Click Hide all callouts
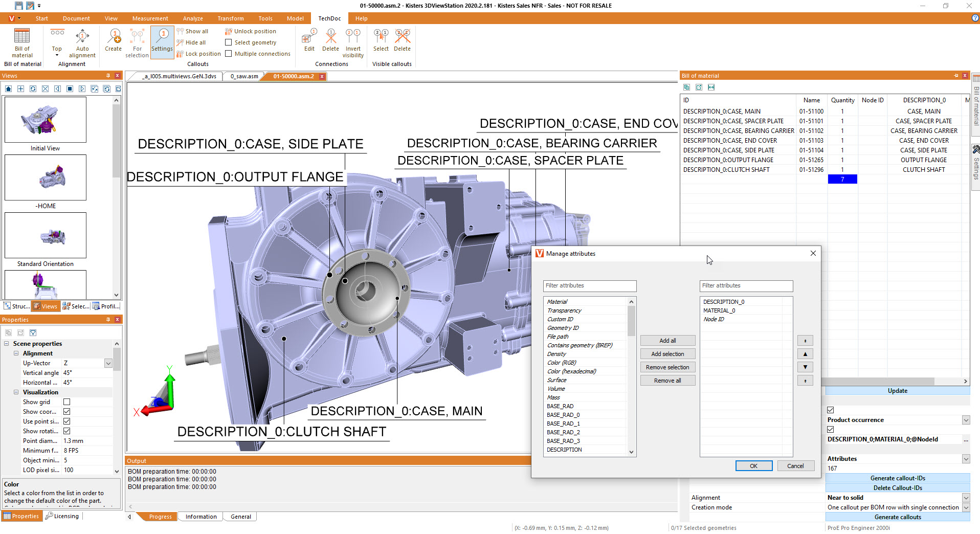This screenshot has width=980, height=534. point(191,42)
